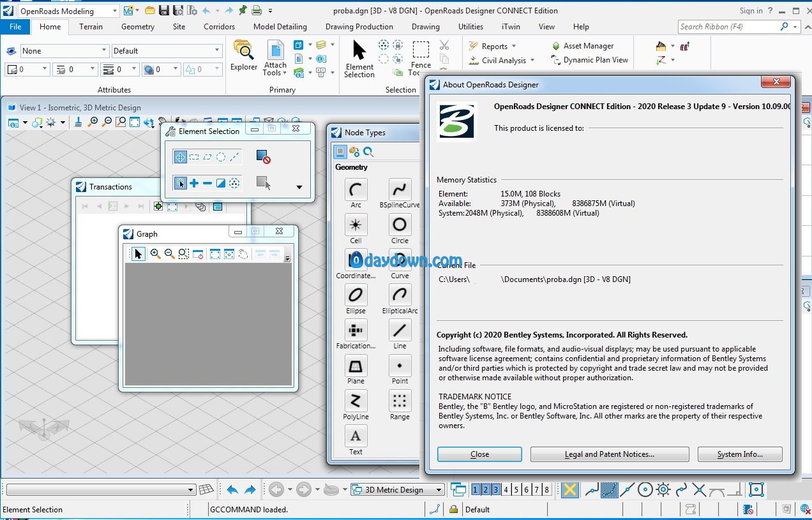
Task: Toggle View 8 button in view toggles
Action: (x=546, y=489)
